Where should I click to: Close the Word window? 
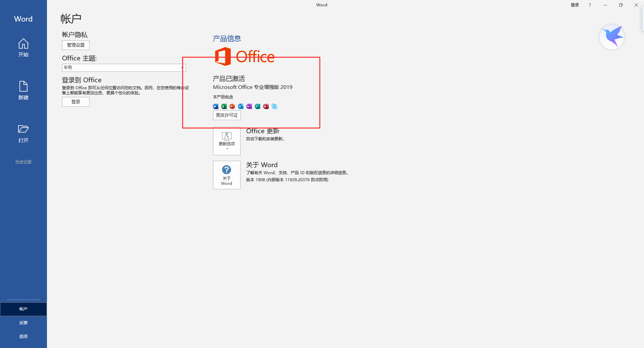tap(636, 5)
